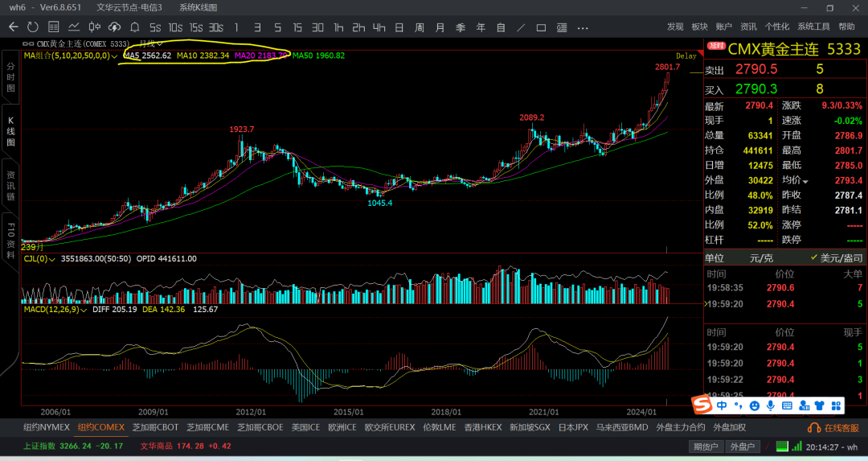This screenshot has width=868, height=461.
Task: Click the keyboard icon in input method bar
Action: tap(787, 405)
